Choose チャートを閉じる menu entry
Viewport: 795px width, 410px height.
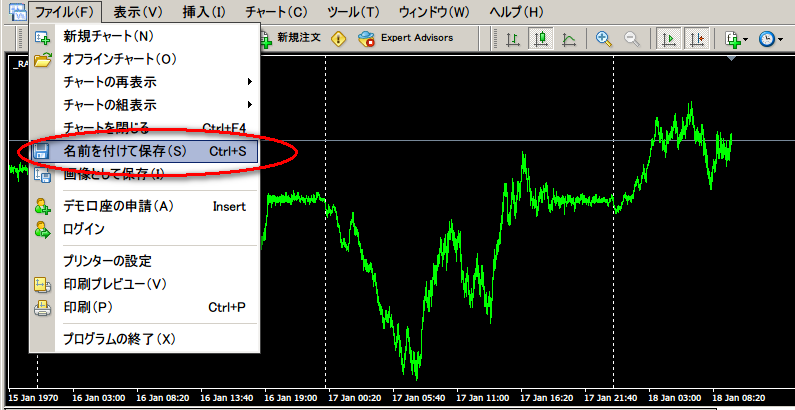[144, 127]
